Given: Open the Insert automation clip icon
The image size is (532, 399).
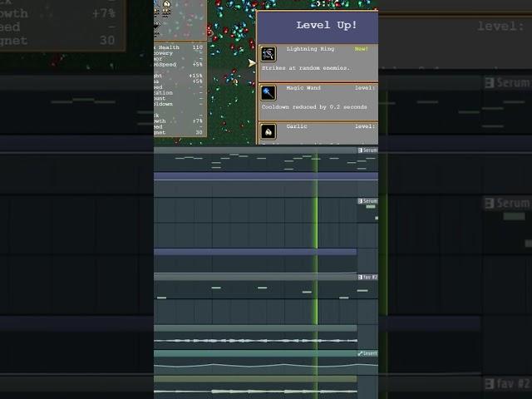Looking at the screenshot, I should pyautogui.click(x=360, y=353).
